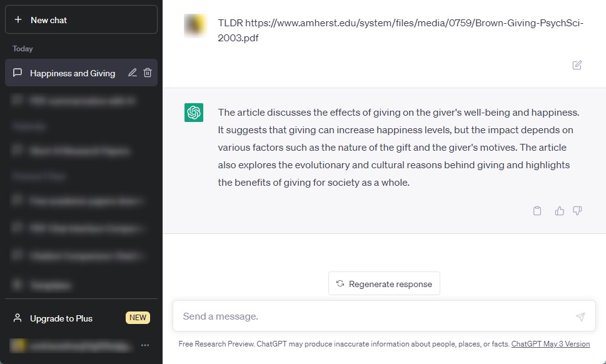
Task: Click the ChatGPT logo beside the response
Action: tap(194, 113)
